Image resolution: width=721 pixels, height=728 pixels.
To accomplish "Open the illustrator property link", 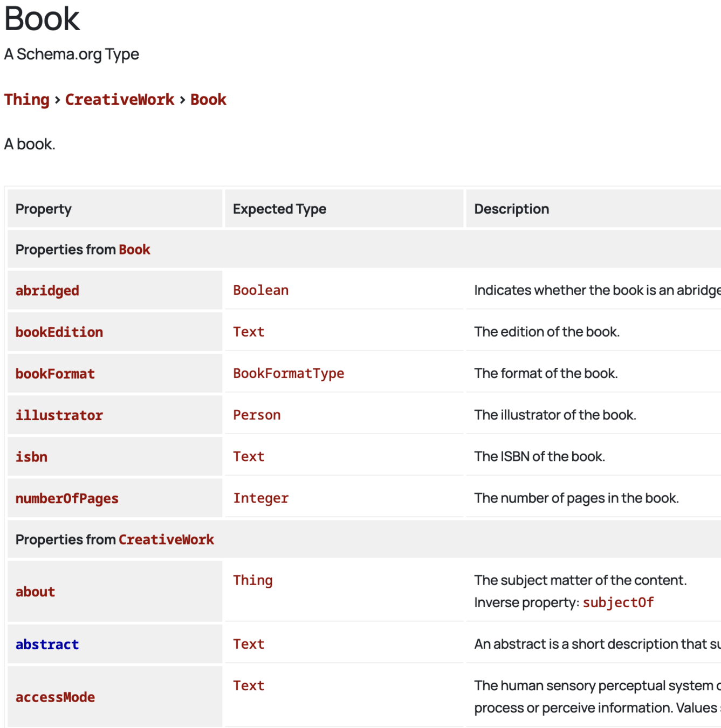I will click(x=59, y=415).
